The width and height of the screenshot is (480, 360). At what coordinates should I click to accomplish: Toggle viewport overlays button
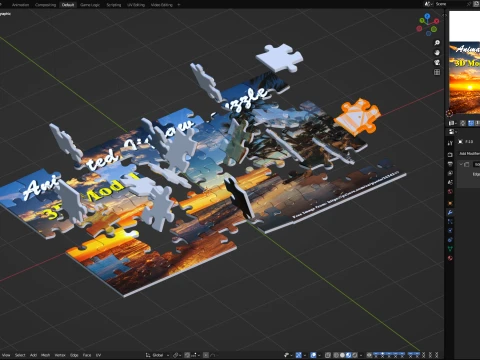click(313, 355)
